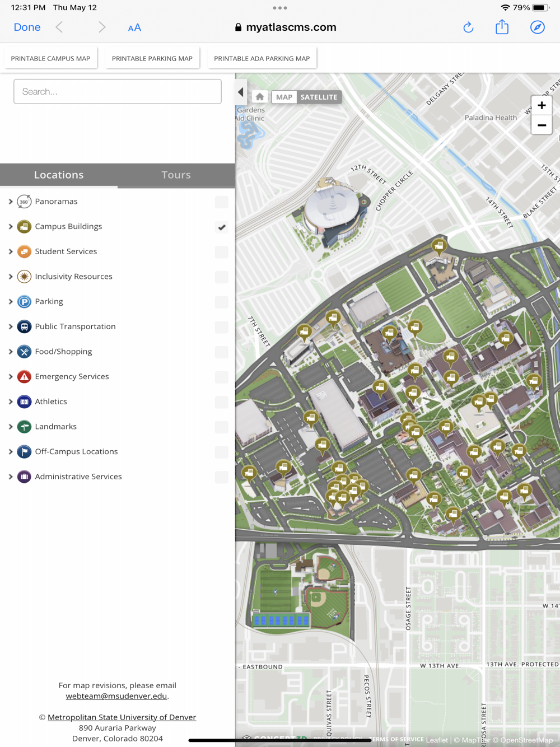This screenshot has width=560, height=747.
Task: Open the Leaflet attribution link
Action: (x=437, y=740)
